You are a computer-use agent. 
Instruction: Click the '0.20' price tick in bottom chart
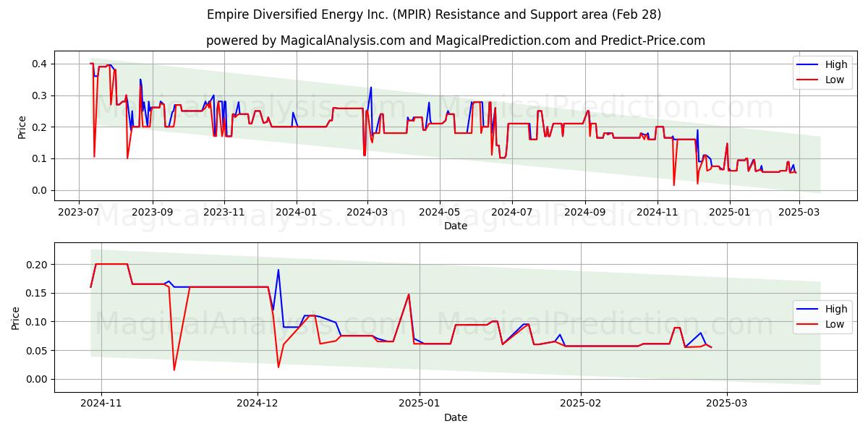[x=37, y=264]
